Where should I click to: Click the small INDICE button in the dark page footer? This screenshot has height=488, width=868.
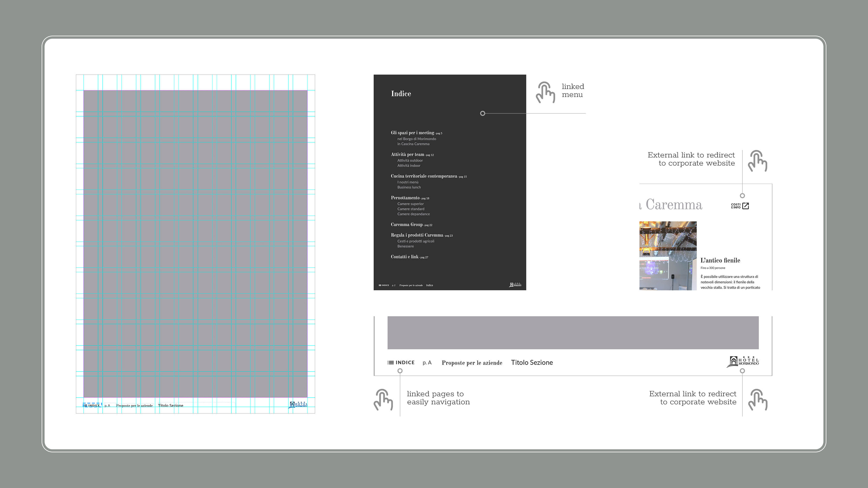coord(384,285)
